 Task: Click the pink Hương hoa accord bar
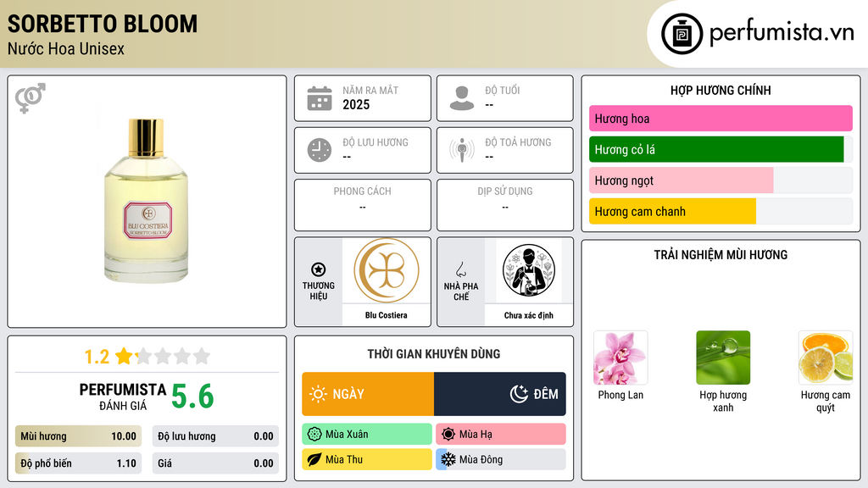pyautogui.click(x=721, y=119)
